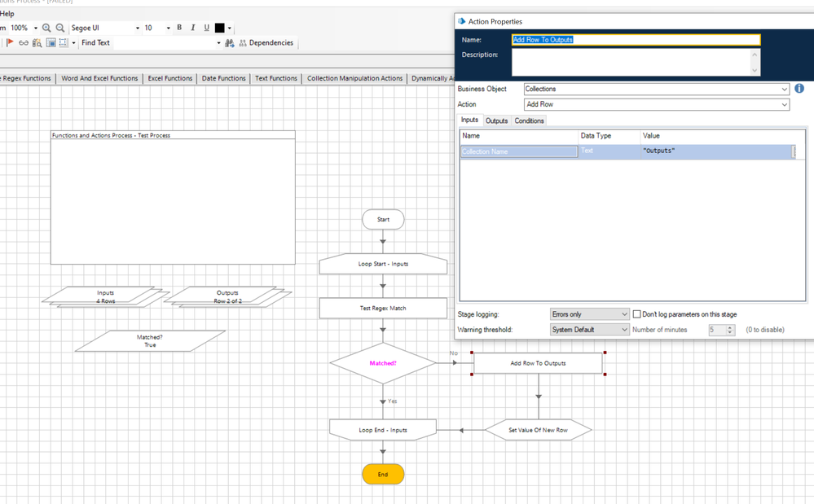Image resolution: width=814 pixels, height=504 pixels.
Task: Open the Action Add Row dropdown
Action: 784,104
